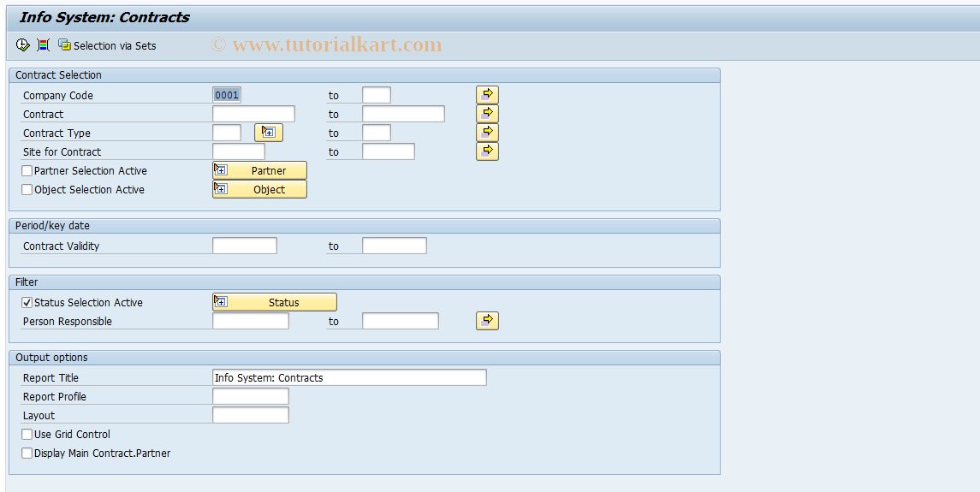The image size is (980, 492).
Task: Enable Partner Selection Active checkbox
Action: 27,170
